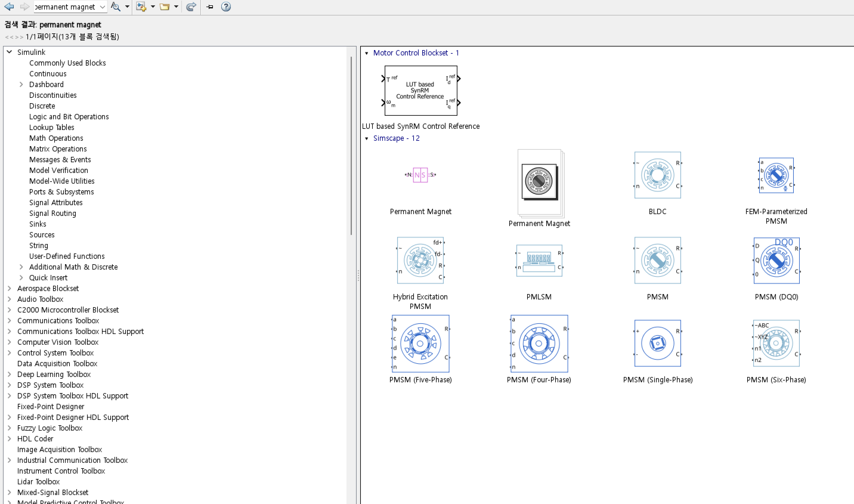Image resolution: width=854 pixels, height=504 pixels.
Task: Click into the permanent magnet search field
Action: point(66,7)
